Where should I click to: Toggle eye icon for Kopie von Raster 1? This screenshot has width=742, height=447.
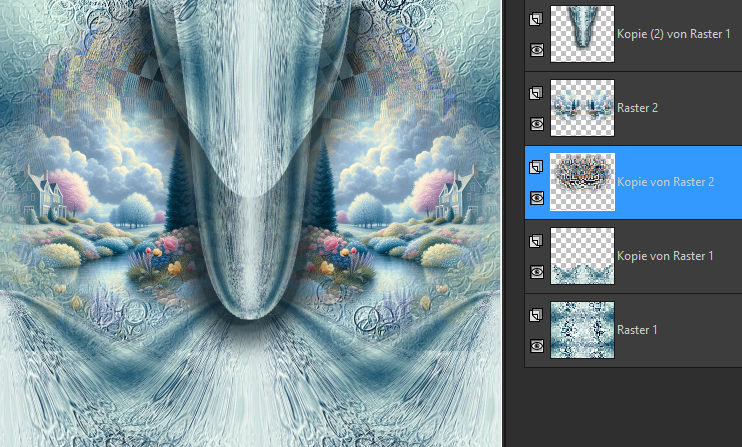(x=536, y=272)
